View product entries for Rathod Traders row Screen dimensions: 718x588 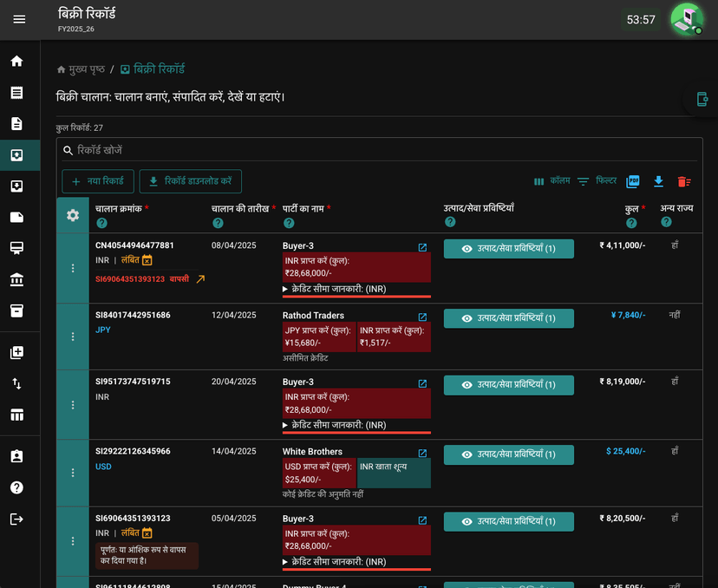point(508,318)
